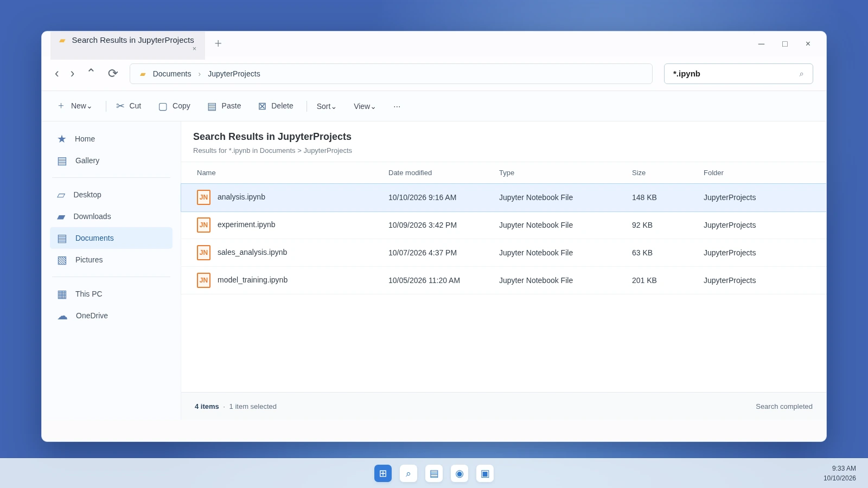Open Gallery in the sidebar
This screenshot has width=868, height=488.
[x=111, y=160]
